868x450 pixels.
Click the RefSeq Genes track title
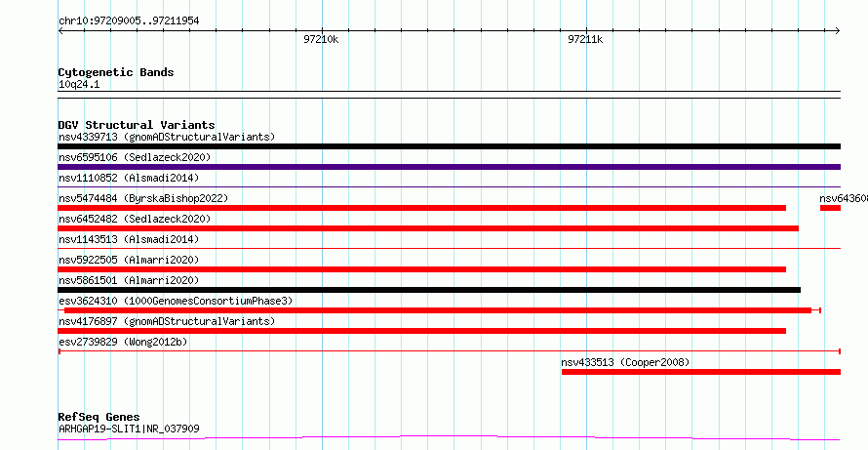point(99,417)
